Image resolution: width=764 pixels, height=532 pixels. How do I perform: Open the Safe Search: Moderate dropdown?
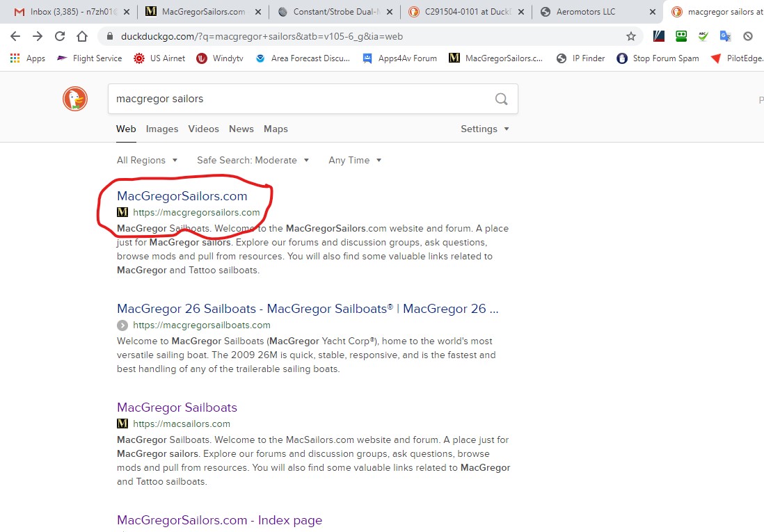[x=253, y=160]
